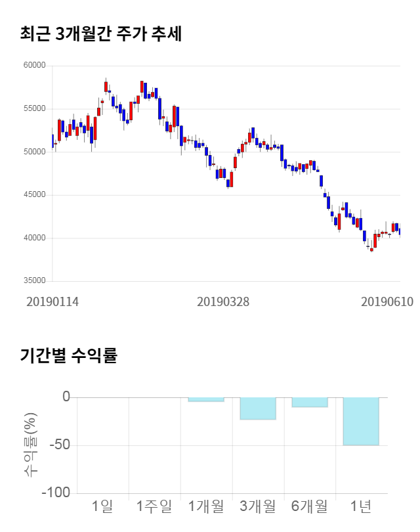
Task: Click the 1개월 axis label
Action: pyautogui.click(x=206, y=506)
